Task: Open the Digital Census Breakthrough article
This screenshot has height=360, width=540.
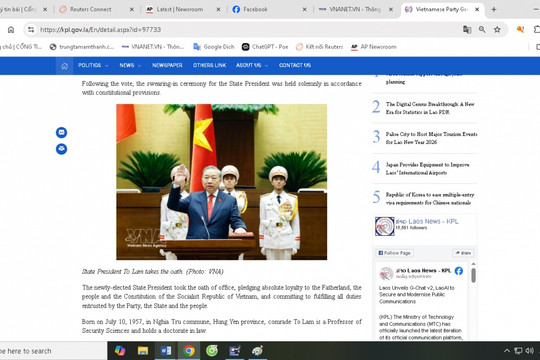Action: coord(430,108)
